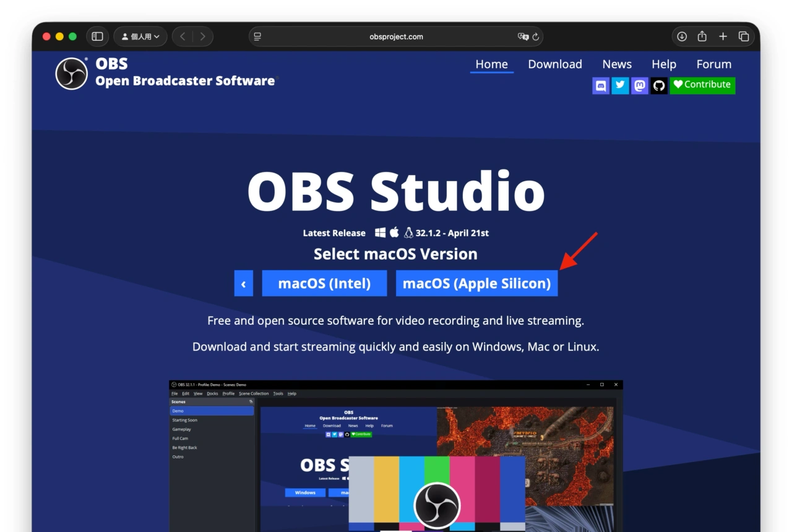Open a new tab with plus icon
Screen dimensions: 792x532
coord(723,36)
